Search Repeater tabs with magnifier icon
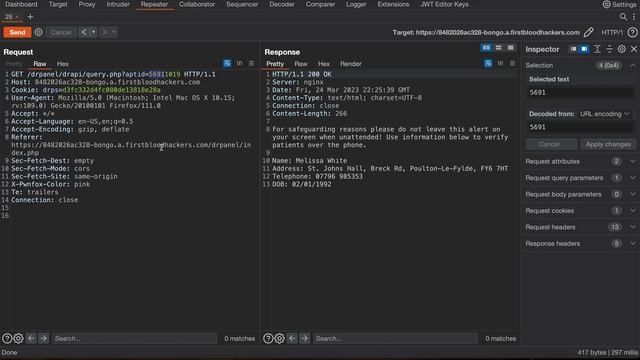 (623, 17)
